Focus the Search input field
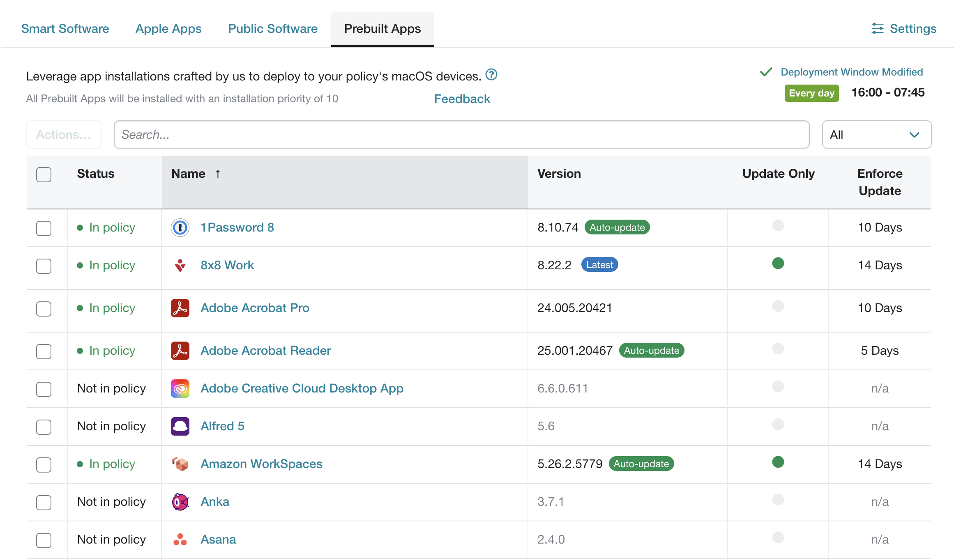 (461, 135)
